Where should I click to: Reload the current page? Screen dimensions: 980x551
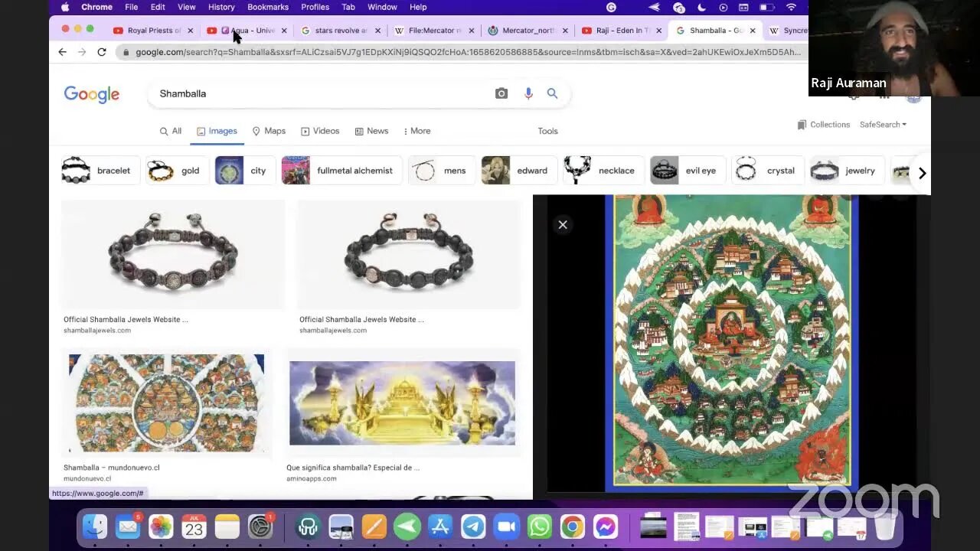102,52
